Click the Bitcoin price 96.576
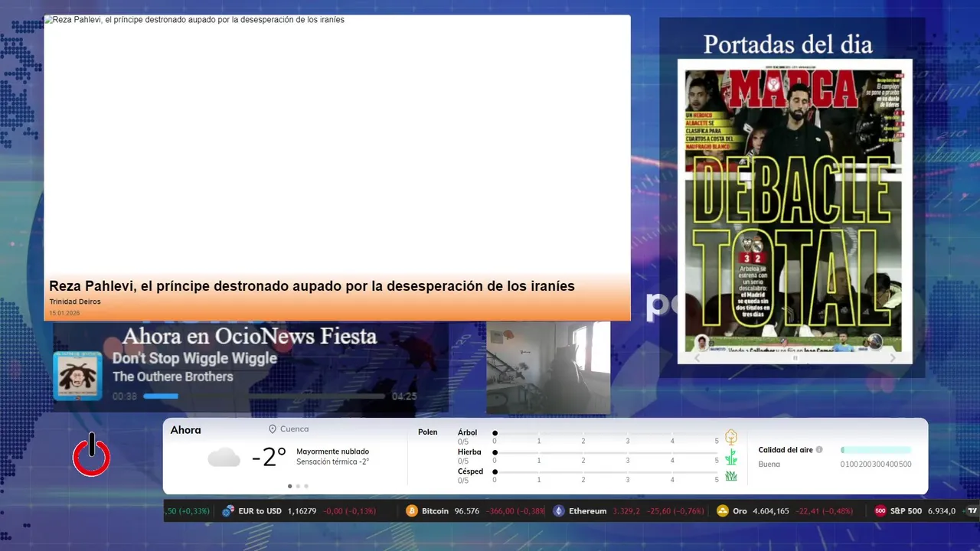Screen dimensions: 980x551 click(467, 511)
